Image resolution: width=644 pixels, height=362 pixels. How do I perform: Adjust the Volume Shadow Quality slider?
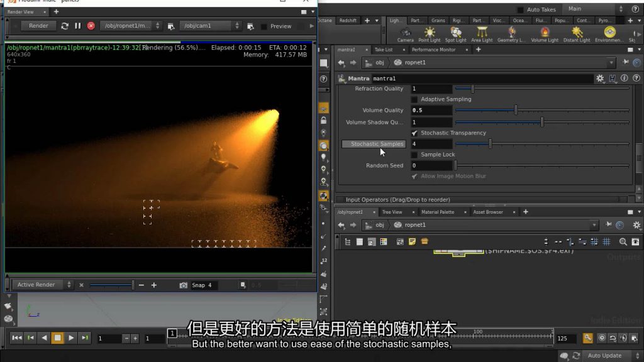click(541, 123)
